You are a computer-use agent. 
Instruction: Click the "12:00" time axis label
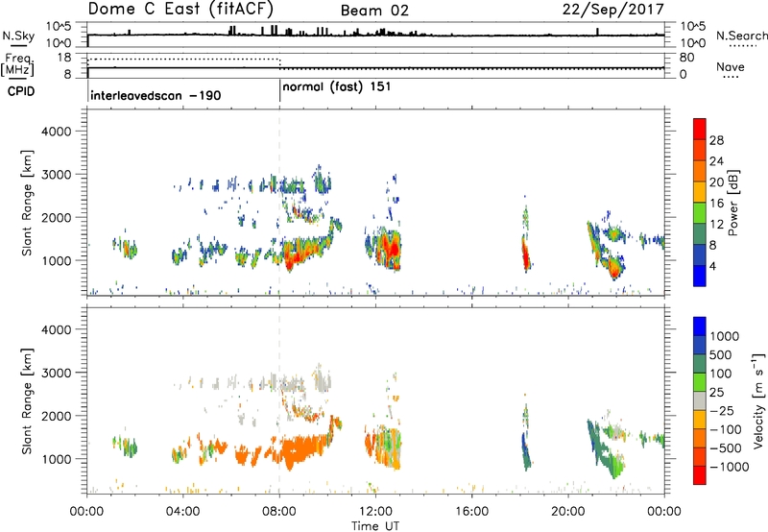(375, 511)
